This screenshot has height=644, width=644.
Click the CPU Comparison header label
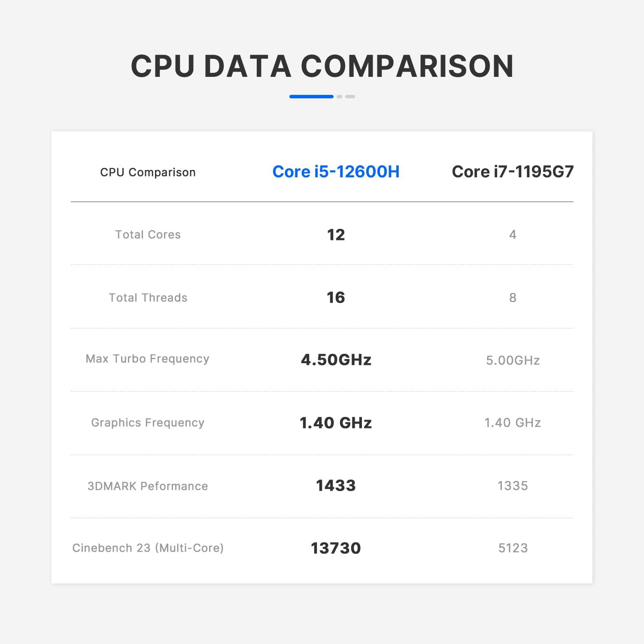[148, 172]
